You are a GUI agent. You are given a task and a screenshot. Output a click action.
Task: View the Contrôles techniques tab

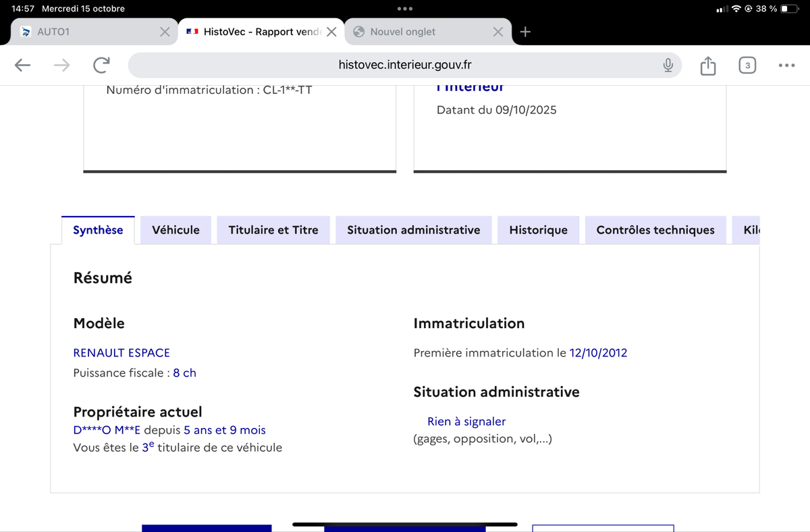[x=655, y=230]
